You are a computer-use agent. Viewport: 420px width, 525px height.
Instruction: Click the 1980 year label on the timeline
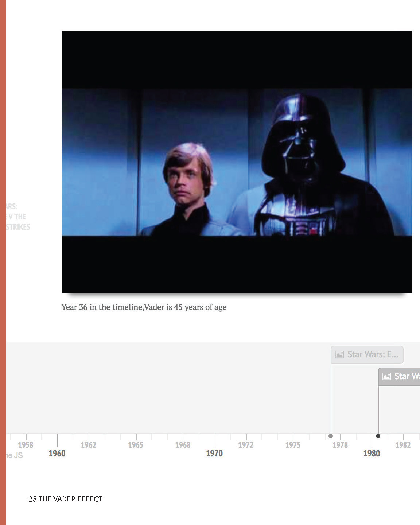(372, 454)
